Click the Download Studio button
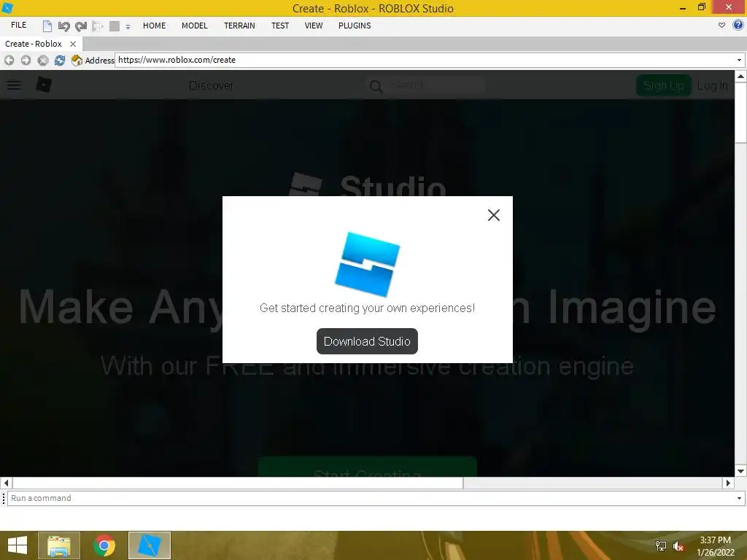The height and width of the screenshot is (560, 747). (367, 341)
